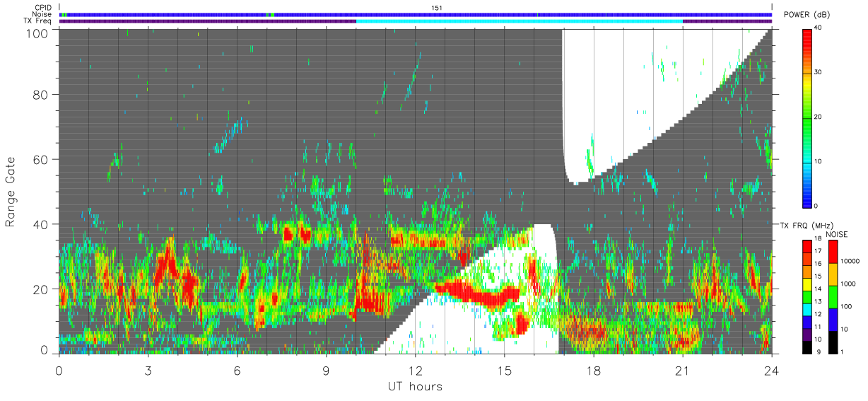This screenshot has height=401, width=868.
Task: Click the cyan section of TX Freq strip
Action: coord(520,21)
